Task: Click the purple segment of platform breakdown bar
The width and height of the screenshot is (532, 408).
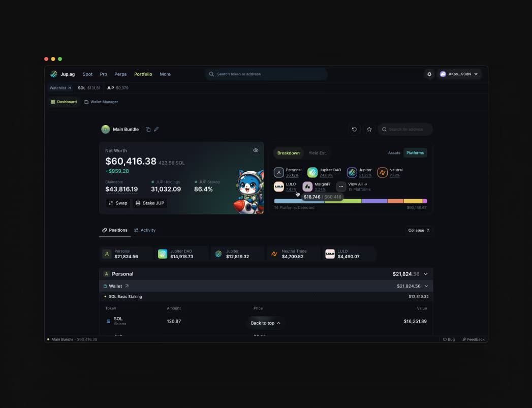Action: pos(374,201)
